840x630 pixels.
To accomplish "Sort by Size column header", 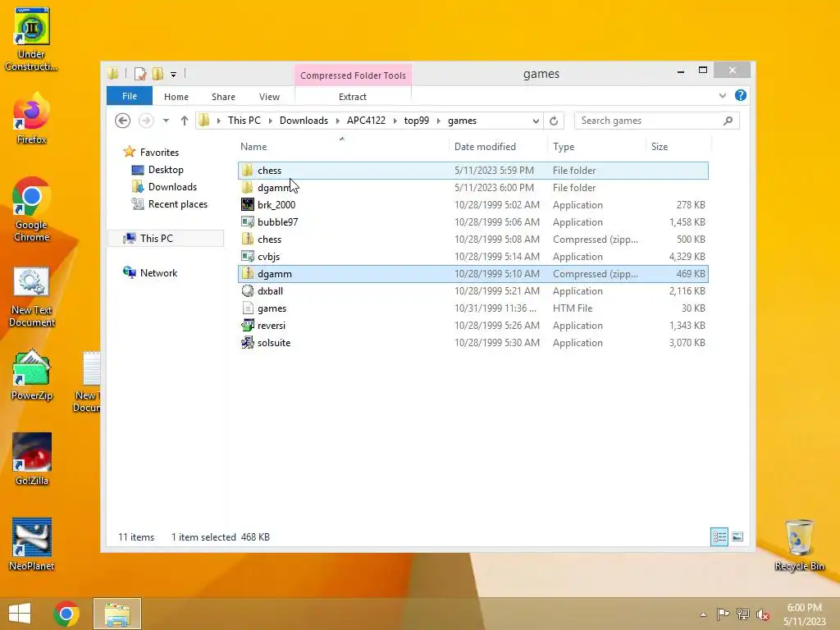I will coord(678,146).
